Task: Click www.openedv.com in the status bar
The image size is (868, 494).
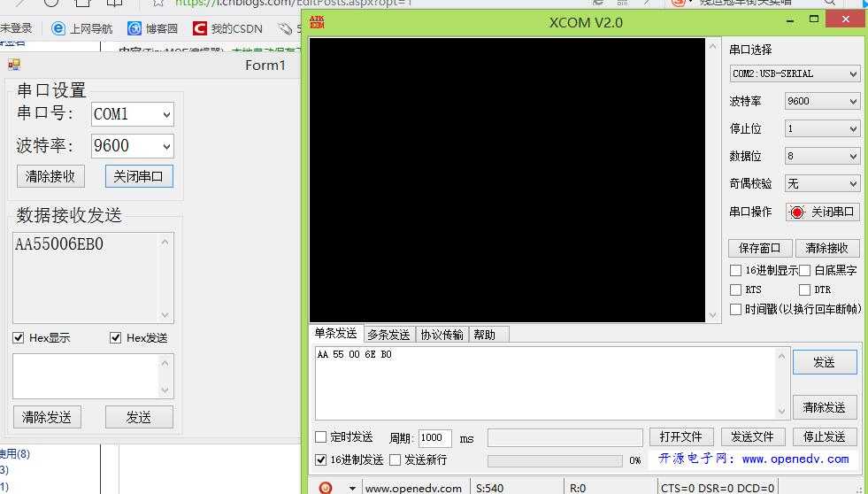Action: click(x=413, y=488)
